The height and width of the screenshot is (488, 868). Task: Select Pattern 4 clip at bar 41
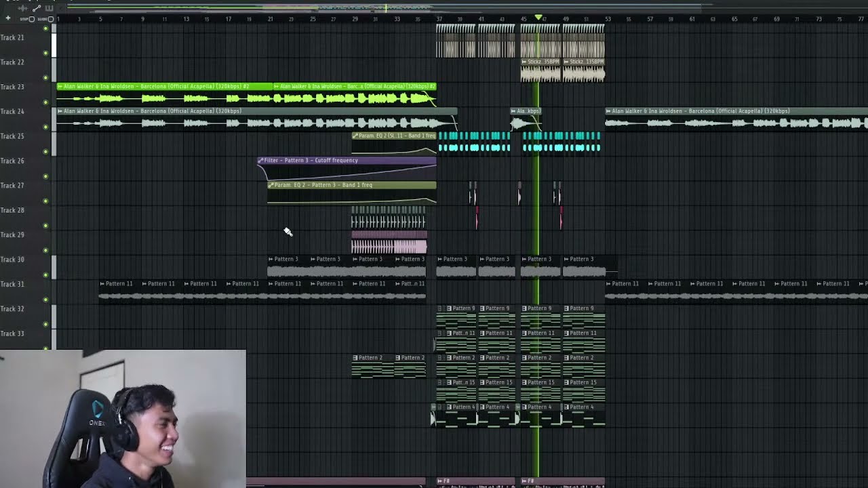tap(496, 415)
